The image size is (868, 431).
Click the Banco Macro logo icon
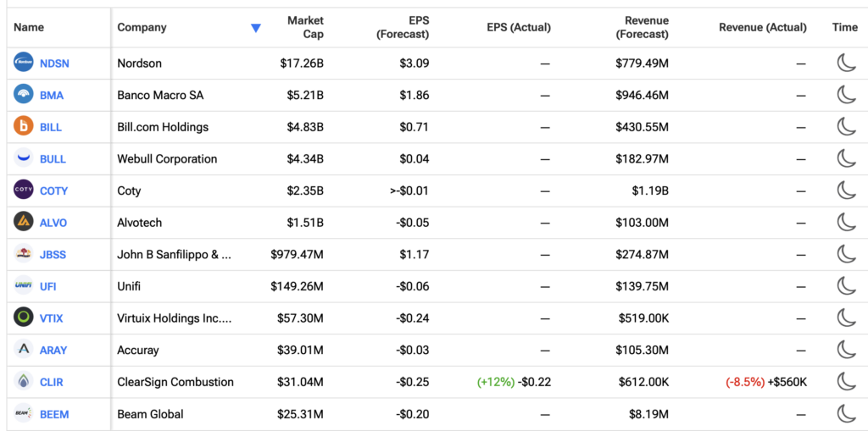click(x=23, y=95)
